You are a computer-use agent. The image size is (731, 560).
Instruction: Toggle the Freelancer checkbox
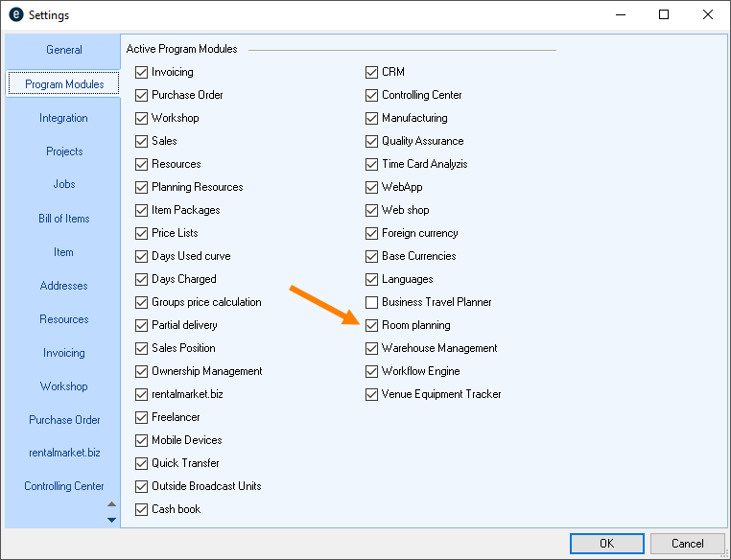click(x=142, y=417)
